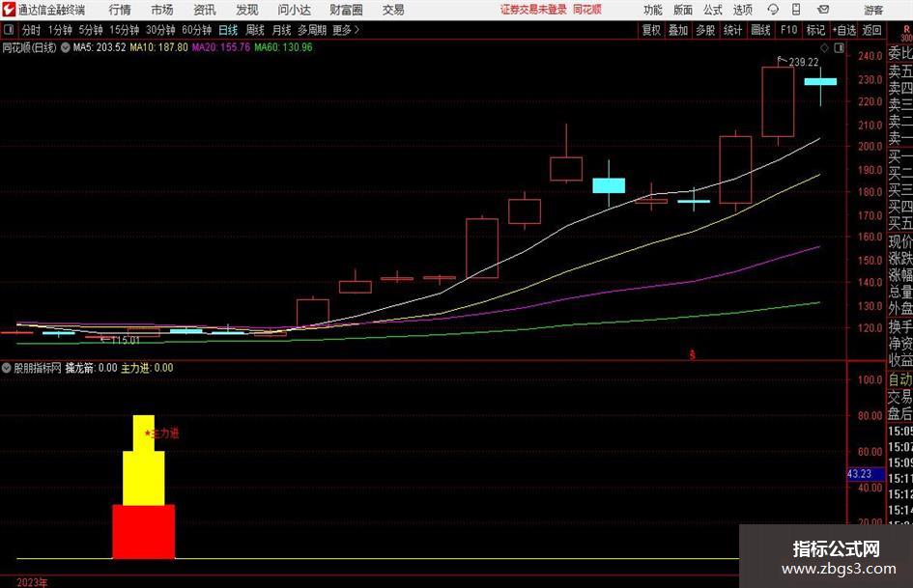This screenshot has width=913, height=588.
Task: Click the diamond icon above price axis
Action: 824,47
